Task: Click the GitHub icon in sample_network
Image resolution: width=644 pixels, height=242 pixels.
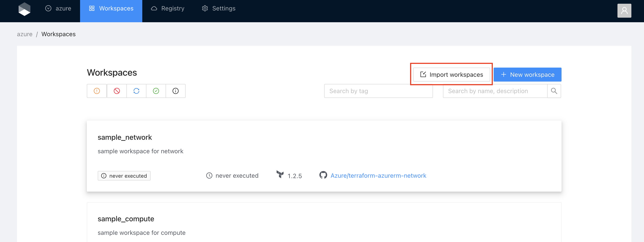Action: pos(323,175)
